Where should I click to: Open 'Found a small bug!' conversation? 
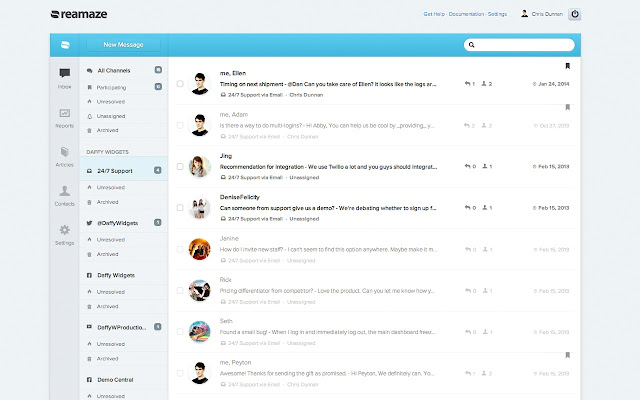coord(327,332)
